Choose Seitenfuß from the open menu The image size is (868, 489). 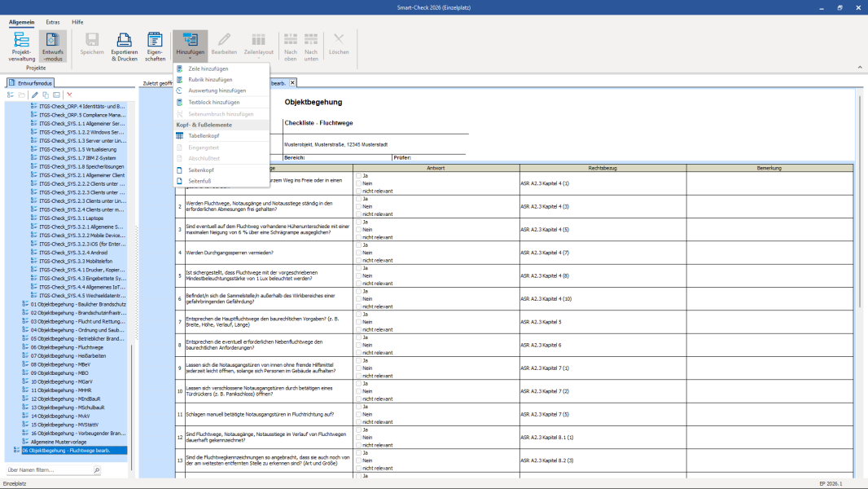coord(200,180)
